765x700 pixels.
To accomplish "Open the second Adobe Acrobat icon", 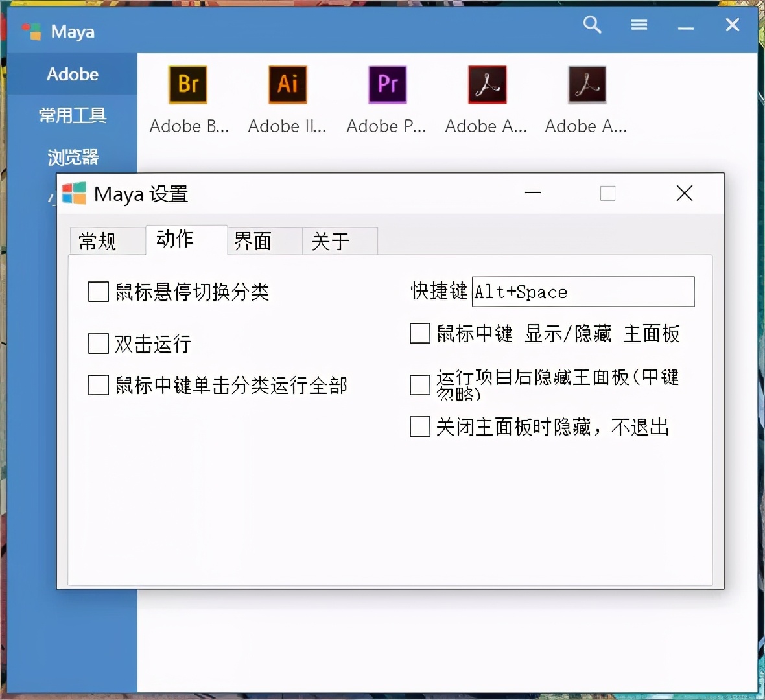I will [587, 85].
